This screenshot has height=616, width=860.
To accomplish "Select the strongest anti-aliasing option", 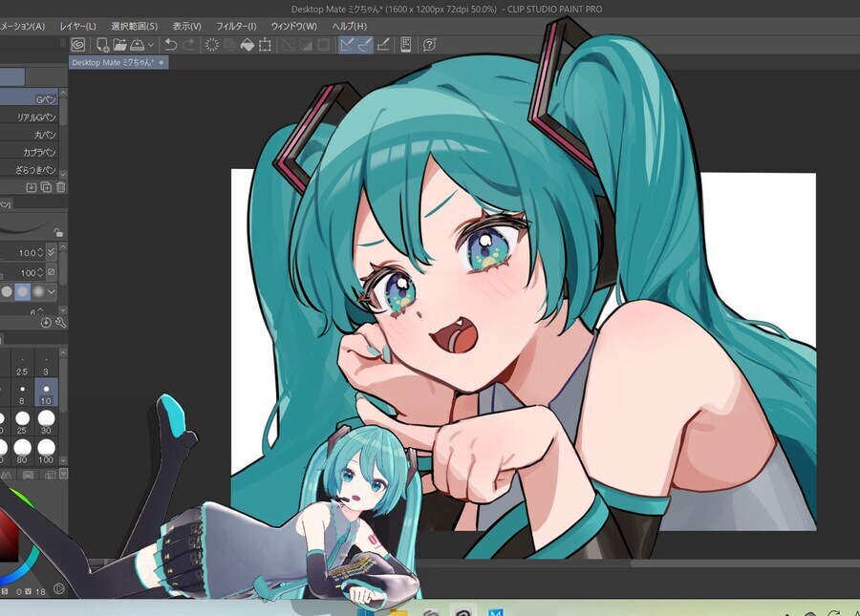I will click(38, 291).
